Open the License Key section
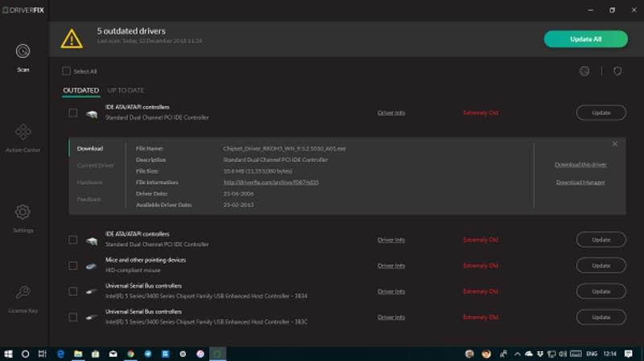The width and height of the screenshot is (644, 361). [x=23, y=299]
